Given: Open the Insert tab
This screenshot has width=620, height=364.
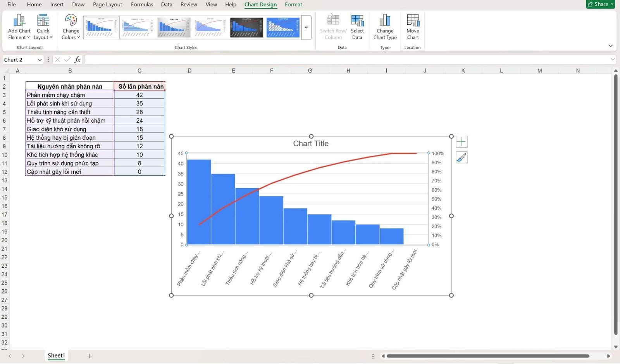Looking at the screenshot, I should coord(57,5).
